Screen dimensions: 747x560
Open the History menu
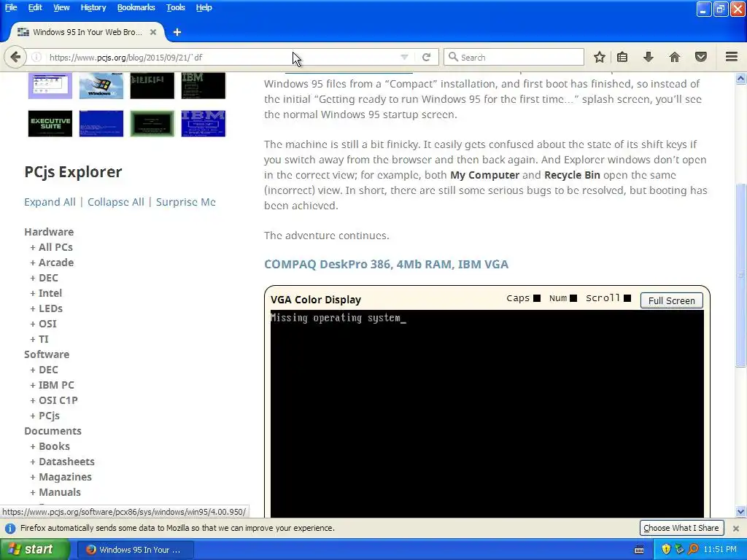[x=93, y=7]
